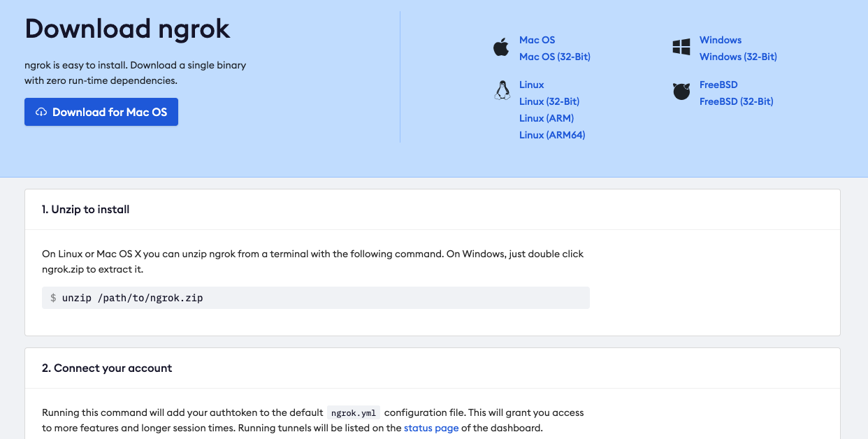Click the Linux penguin icon

[x=502, y=91]
